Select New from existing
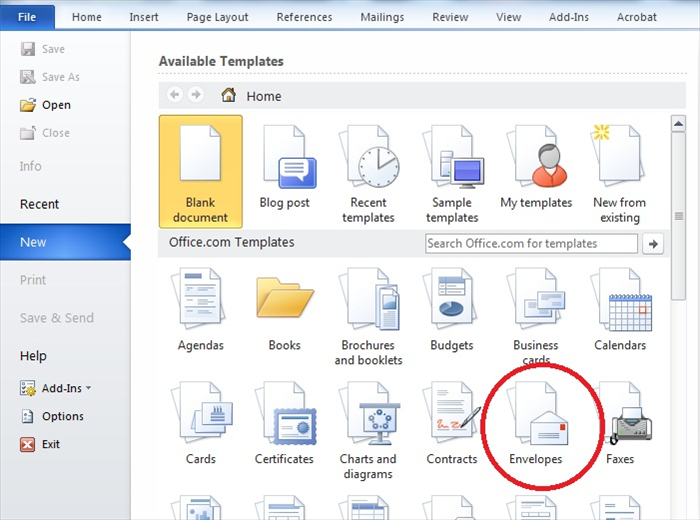Screen dimensions: 700x520 click(x=620, y=173)
